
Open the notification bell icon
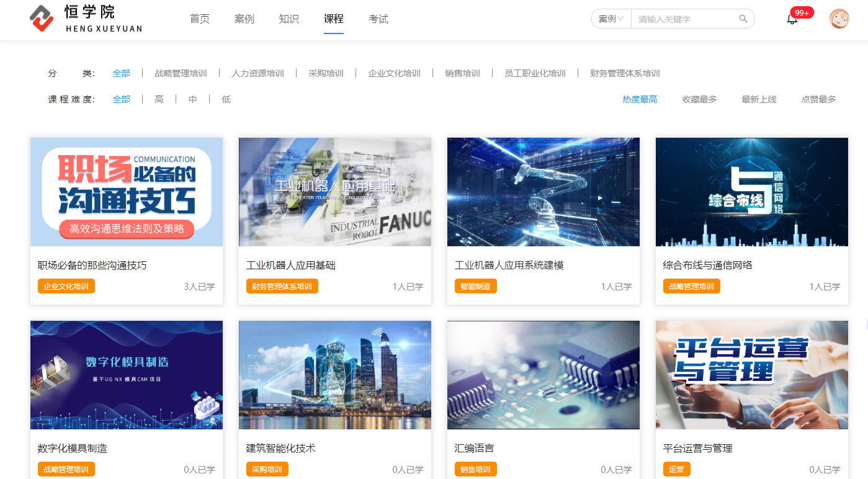(792, 19)
